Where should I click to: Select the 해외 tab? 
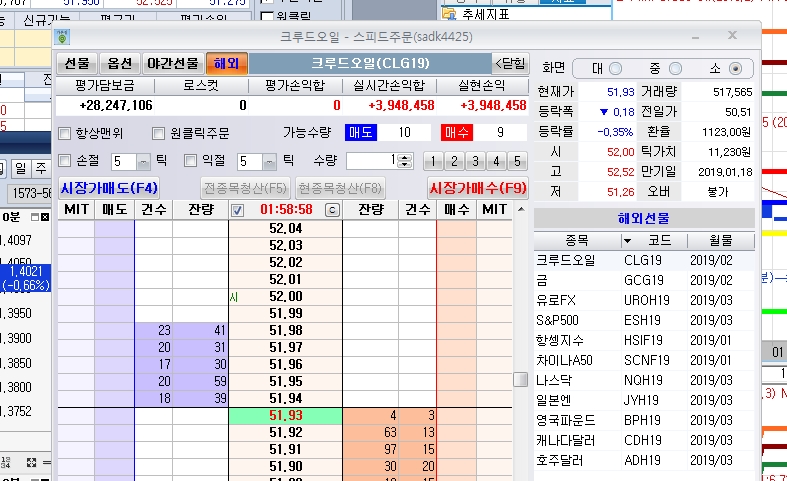(226, 63)
